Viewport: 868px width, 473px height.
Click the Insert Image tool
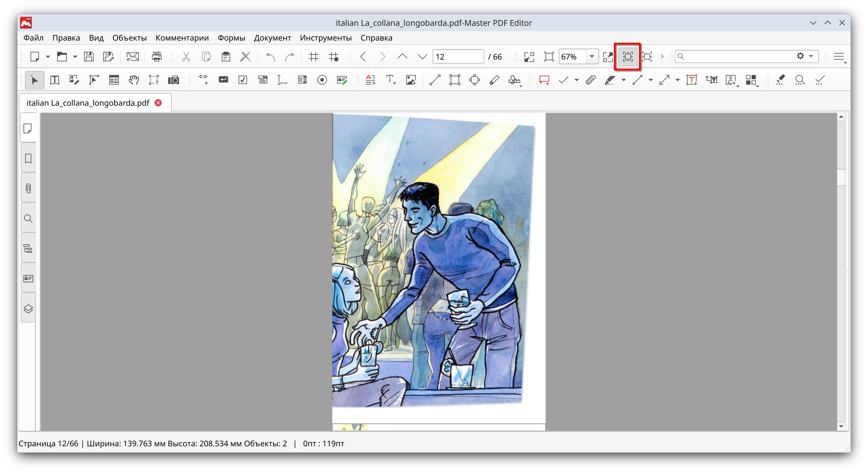pyautogui.click(x=411, y=80)
